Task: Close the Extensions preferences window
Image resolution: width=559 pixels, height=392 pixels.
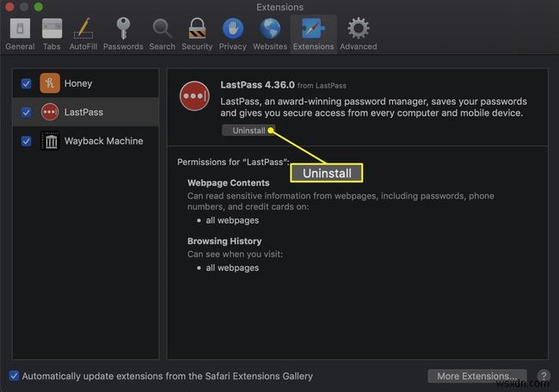Action: 9,6
